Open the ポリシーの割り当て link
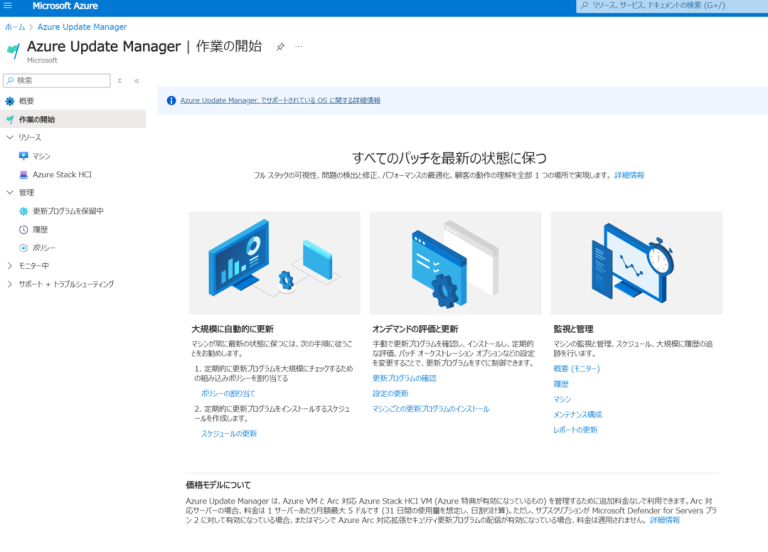Screen dimensions: 768x552 point(227,394)
